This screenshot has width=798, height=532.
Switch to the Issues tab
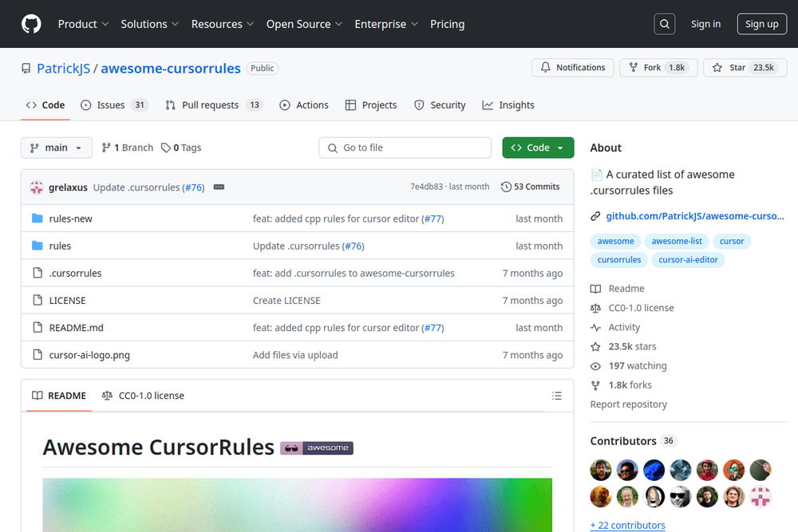point(114,104)
